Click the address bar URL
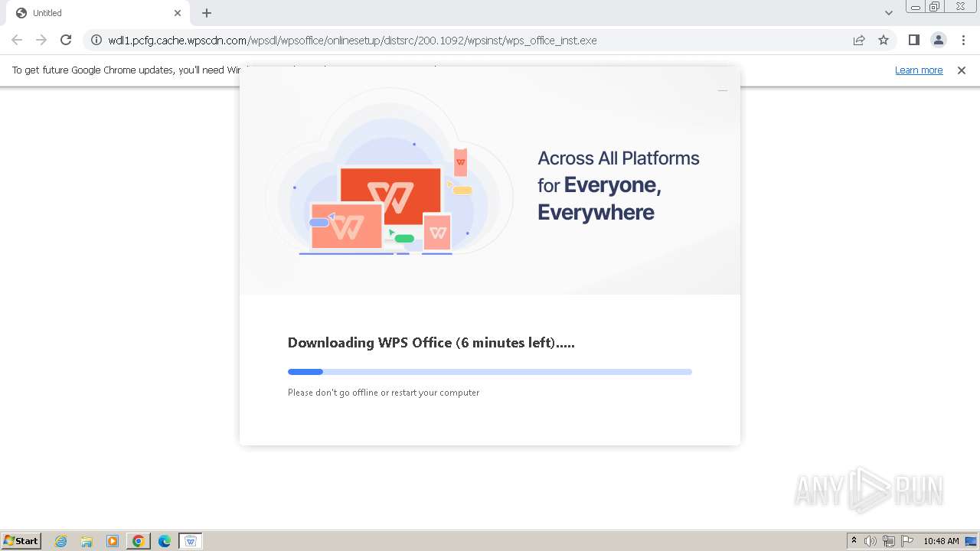The height and width of the screenshot is (551, 980). (x=352, y=41)
